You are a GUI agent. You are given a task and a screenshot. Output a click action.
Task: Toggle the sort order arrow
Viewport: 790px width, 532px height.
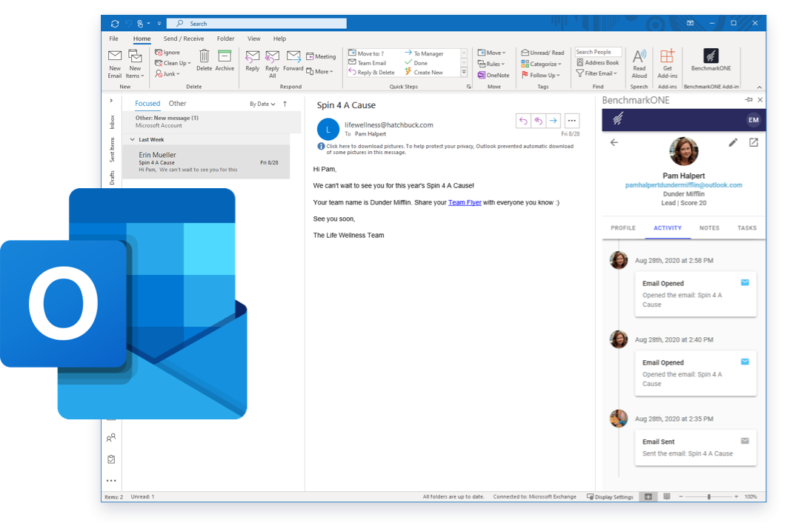[x=285, y=104]
